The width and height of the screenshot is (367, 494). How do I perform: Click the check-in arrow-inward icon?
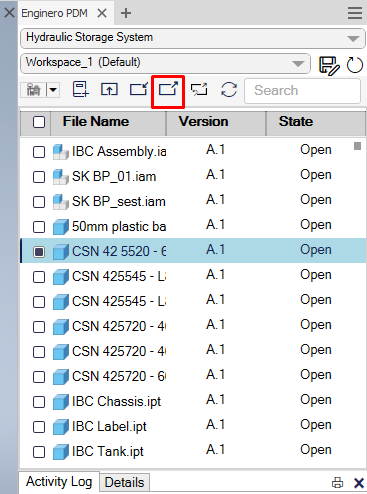139,89
